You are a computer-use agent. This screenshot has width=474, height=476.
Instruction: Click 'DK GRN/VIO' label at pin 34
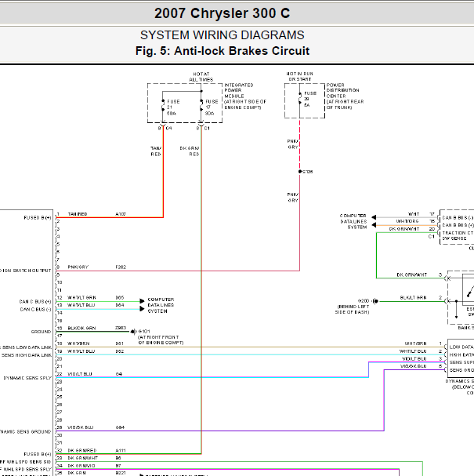(81, 466)
